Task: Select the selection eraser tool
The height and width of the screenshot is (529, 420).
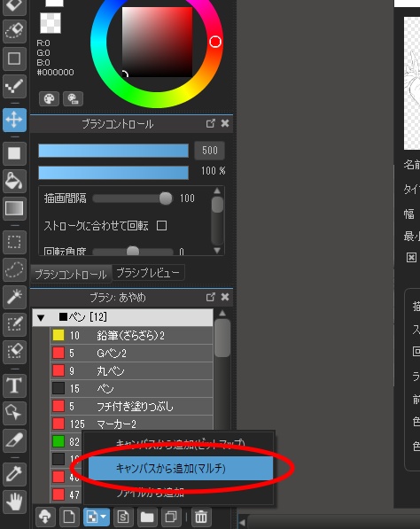Action: click(14, 352)
